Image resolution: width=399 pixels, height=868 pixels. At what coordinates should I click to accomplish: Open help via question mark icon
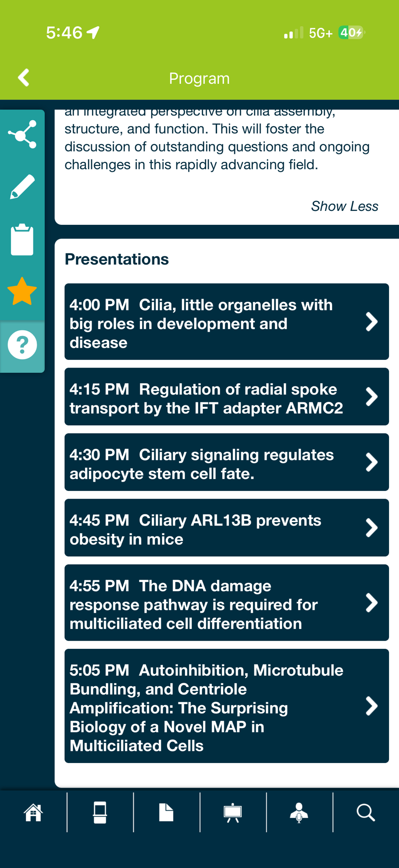coord(22,345)
